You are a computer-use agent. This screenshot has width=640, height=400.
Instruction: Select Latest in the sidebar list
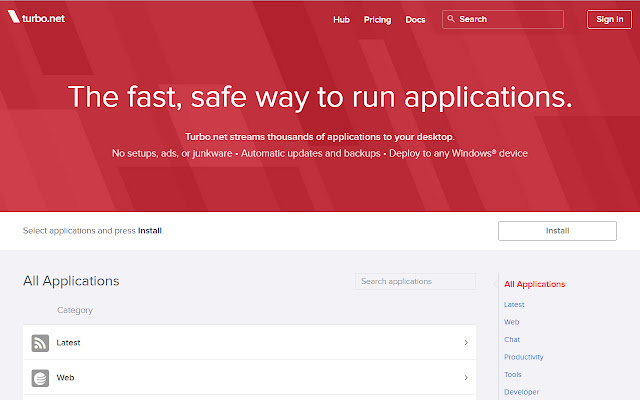point(514,304)
